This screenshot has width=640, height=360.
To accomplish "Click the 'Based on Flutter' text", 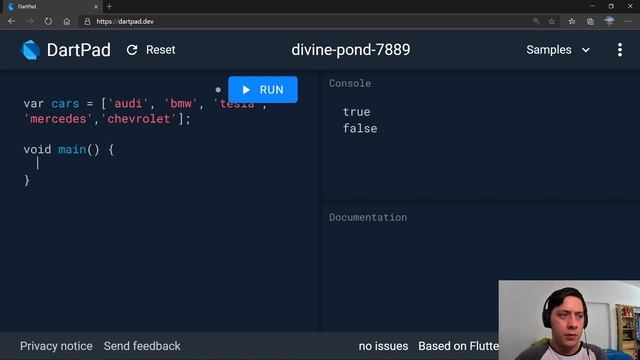I will pos(458,346).
